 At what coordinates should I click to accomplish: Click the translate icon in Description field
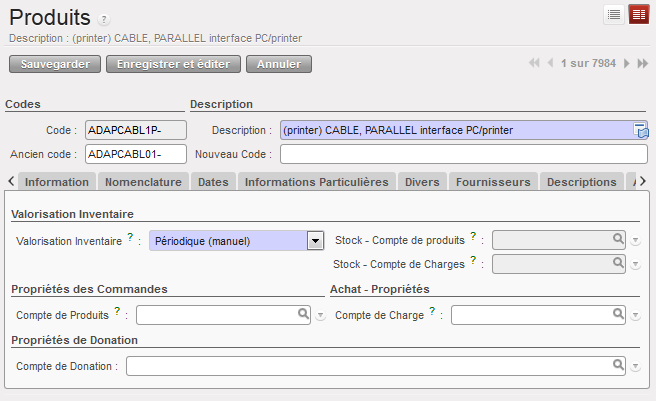pos(640,130)
